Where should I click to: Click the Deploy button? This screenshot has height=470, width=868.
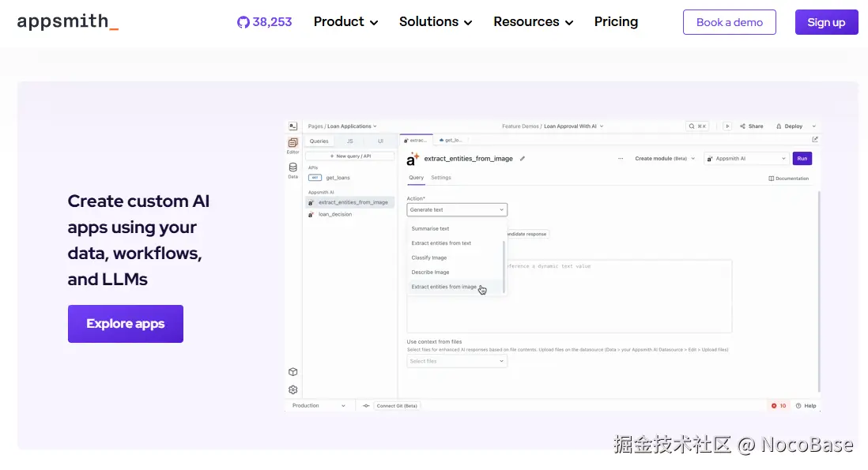(790, 126)
